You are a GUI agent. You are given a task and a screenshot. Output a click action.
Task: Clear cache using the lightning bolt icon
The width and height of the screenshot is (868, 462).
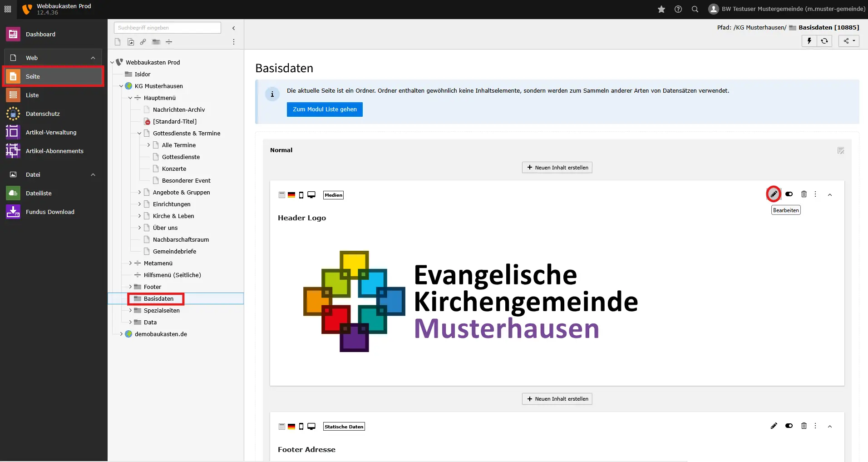pos(809,41)
